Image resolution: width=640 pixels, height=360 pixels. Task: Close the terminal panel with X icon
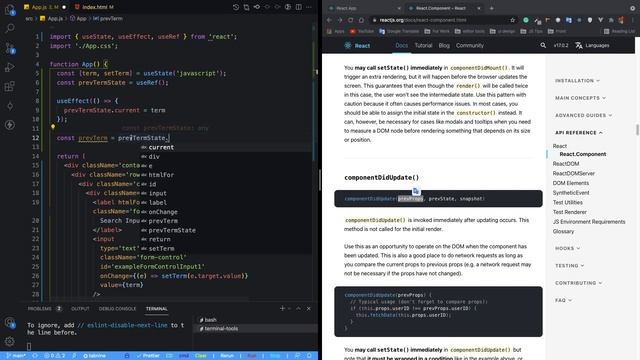309,309
